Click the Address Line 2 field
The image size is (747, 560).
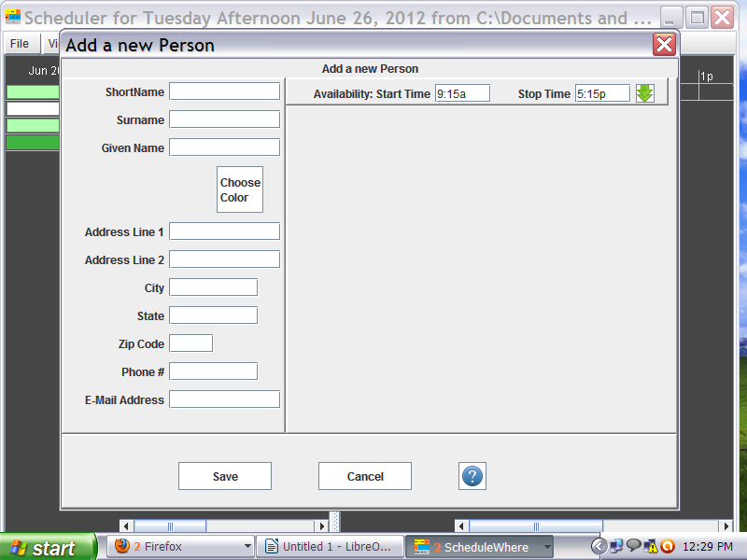click(224, 259)
